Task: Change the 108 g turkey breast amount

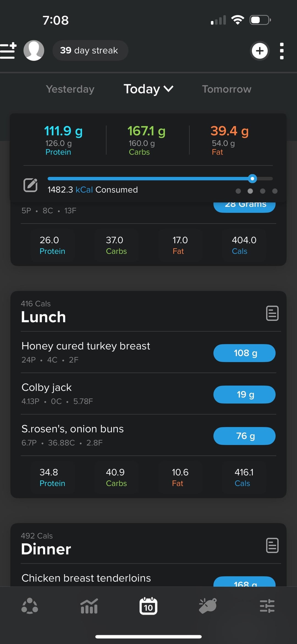Action: coord(244,353)
